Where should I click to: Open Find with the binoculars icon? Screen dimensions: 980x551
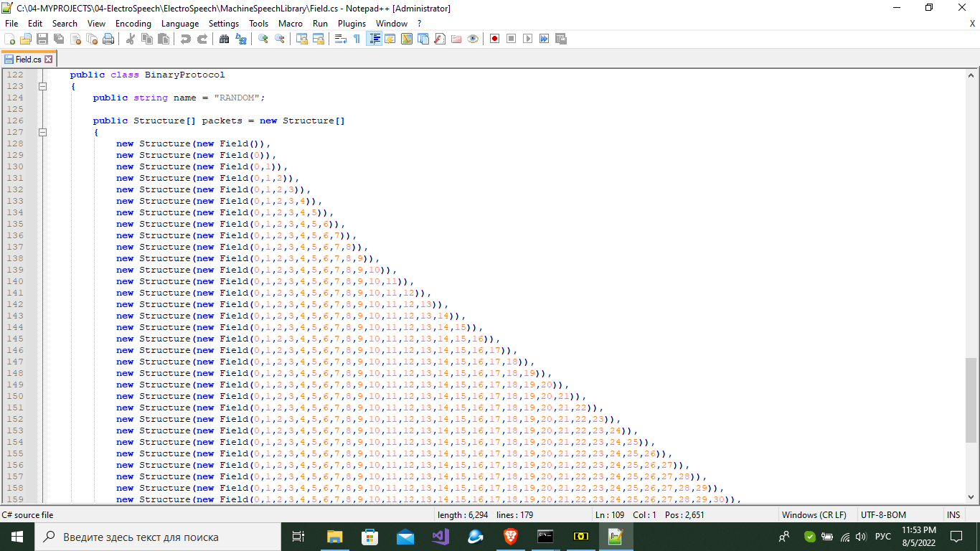coord(224,39)
